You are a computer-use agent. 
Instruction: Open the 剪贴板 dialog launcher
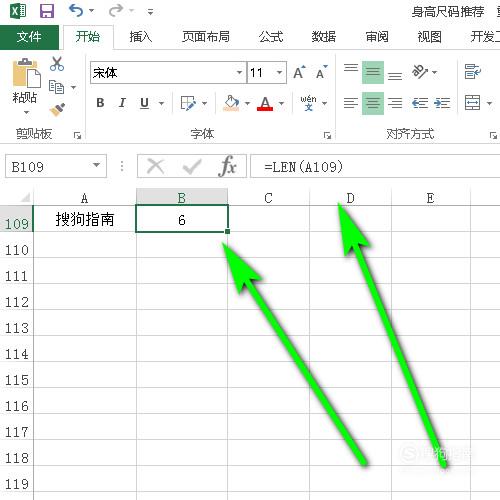click(x=77, y=135)
